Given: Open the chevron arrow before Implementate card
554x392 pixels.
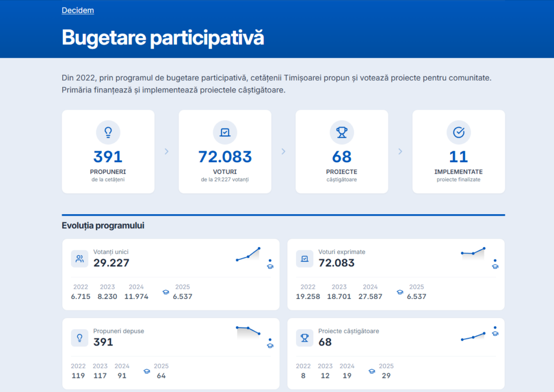Looking at the screenshot, I should 400,151.
